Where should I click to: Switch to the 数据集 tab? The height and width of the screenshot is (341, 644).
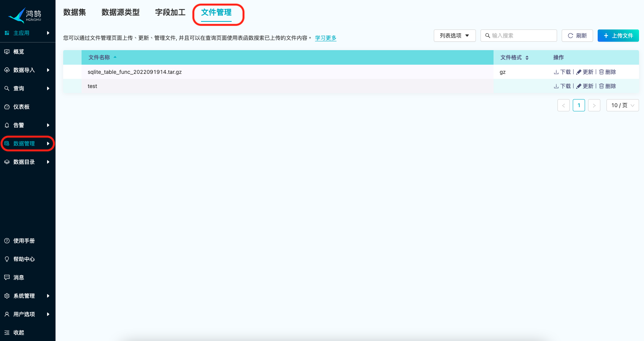[x=75, y=12]
